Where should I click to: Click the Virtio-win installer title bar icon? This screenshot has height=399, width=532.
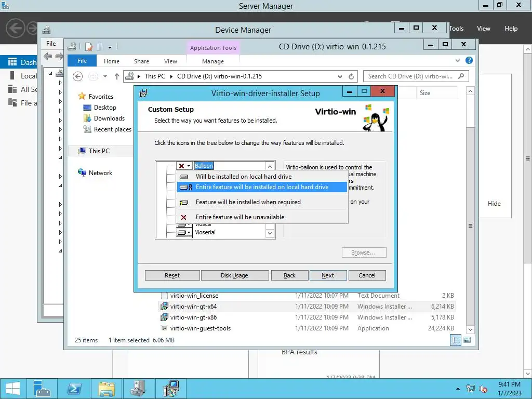coord(143,93)
